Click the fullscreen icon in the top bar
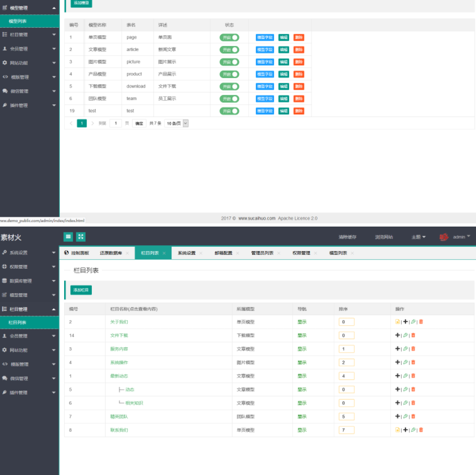Screen dimensions: 476x475 [x=81, y=237]
